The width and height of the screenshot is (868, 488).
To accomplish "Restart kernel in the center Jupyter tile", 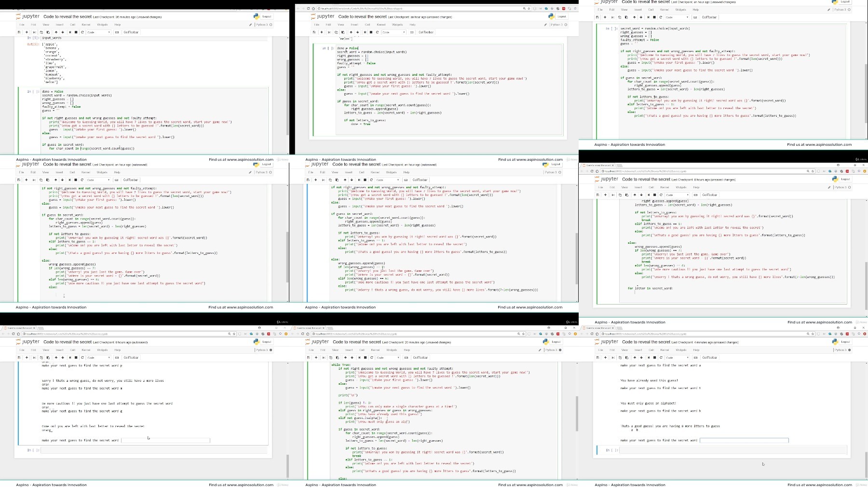I will click(371, 180).
